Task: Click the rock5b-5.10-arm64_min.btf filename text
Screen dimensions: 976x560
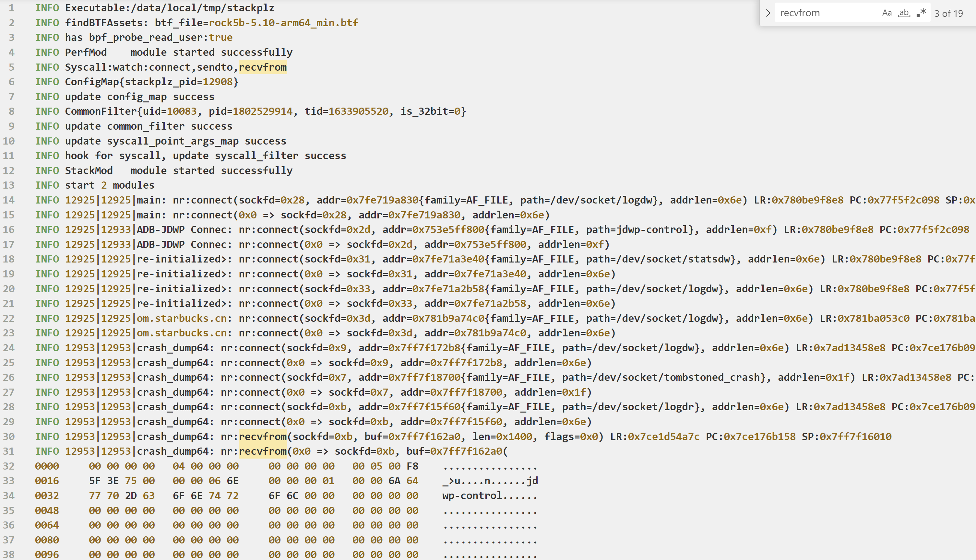Action: pos(283,23)
